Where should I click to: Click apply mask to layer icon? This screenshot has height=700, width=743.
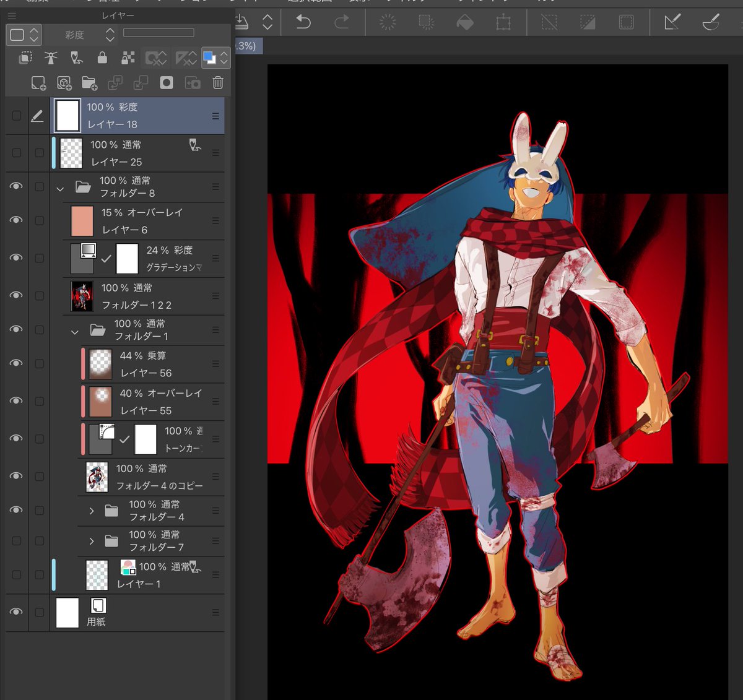pyautogui.click(x=193, y=83)
